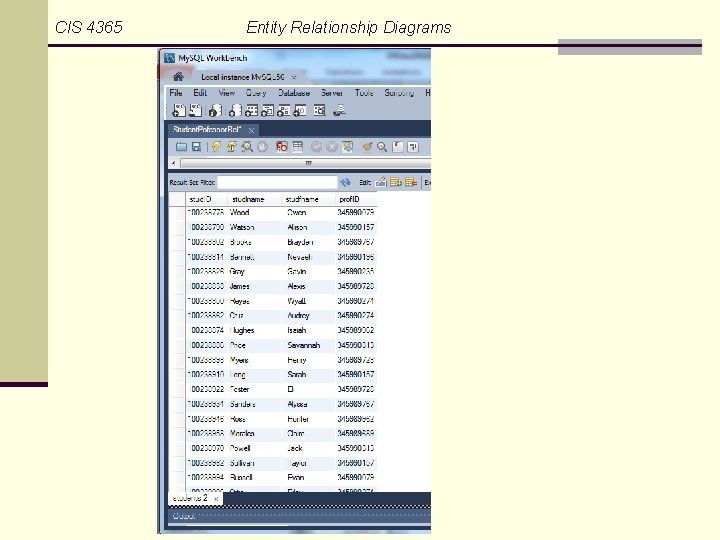
Task: Toggle stop-on-error red icon
Action: pyautogui.click(x=281, y=147)
